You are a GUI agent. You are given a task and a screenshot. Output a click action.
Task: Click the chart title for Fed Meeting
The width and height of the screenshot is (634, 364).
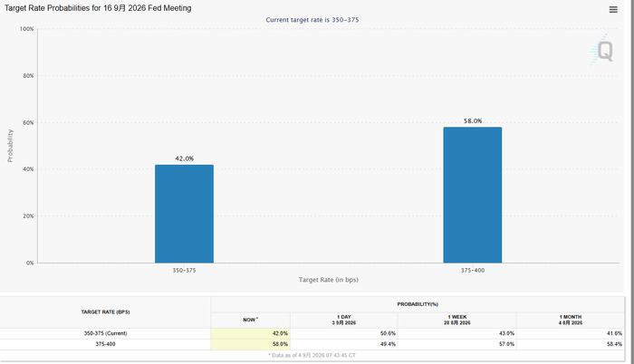pyautogui.click(x=98, y=8)
